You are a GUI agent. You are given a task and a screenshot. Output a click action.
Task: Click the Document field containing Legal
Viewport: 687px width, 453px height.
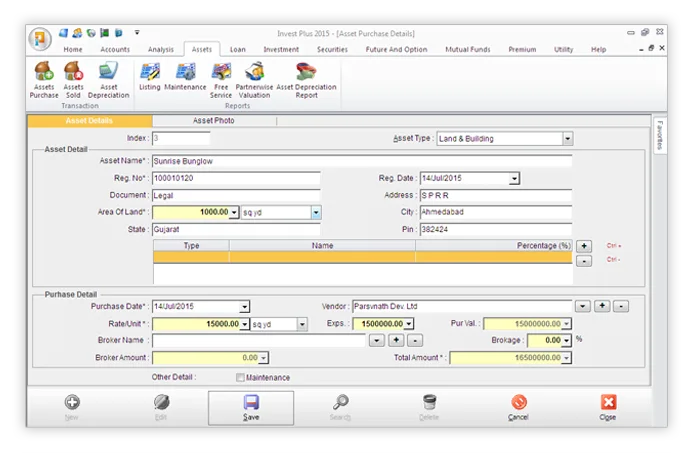click(x=236, y=195)
